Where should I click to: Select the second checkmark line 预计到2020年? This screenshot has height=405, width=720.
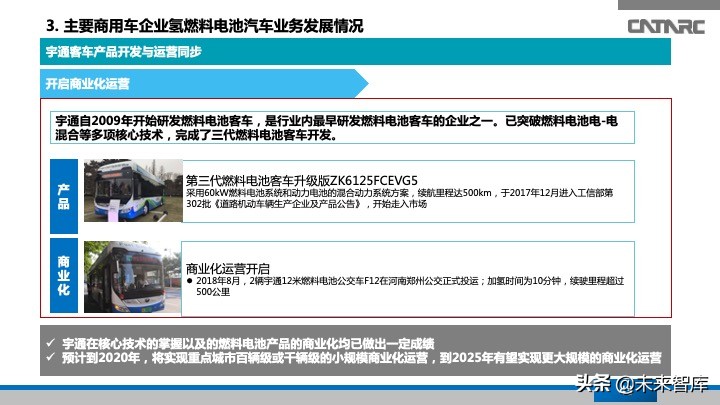coord(354,358)
